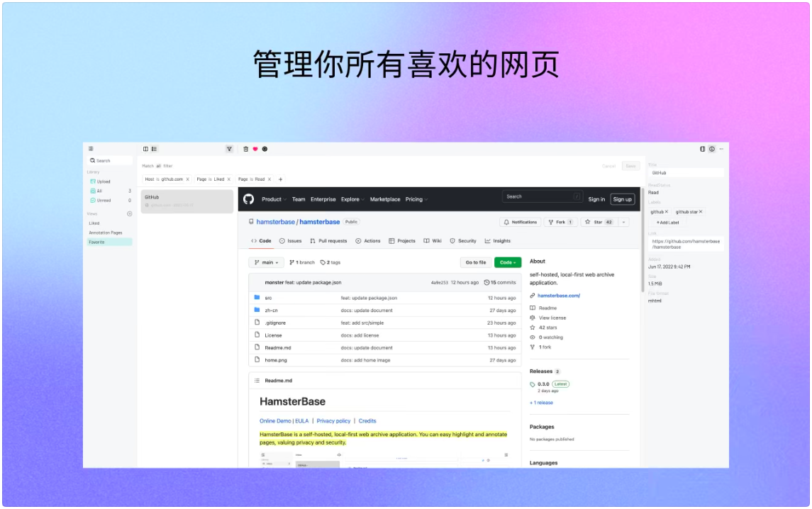This screenshot has height=509, width=812.
Task: Add a new view with the plus circle
Action: coord(130,213)
